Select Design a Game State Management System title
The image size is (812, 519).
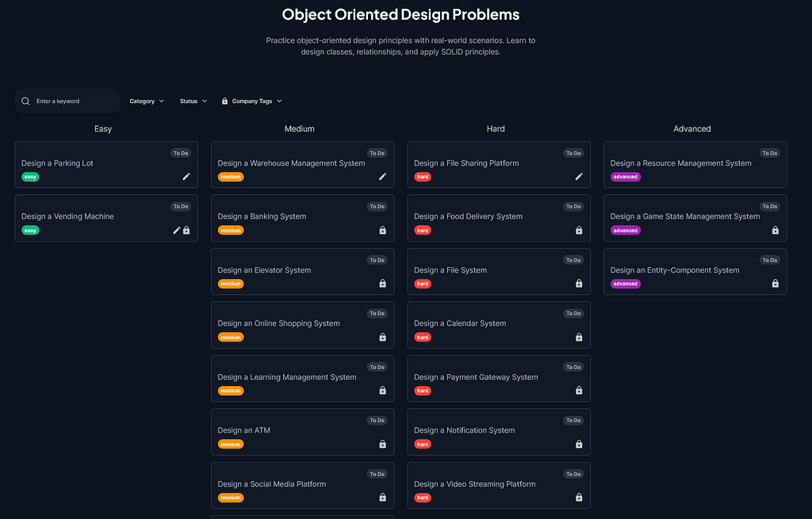tap(685, 216)
